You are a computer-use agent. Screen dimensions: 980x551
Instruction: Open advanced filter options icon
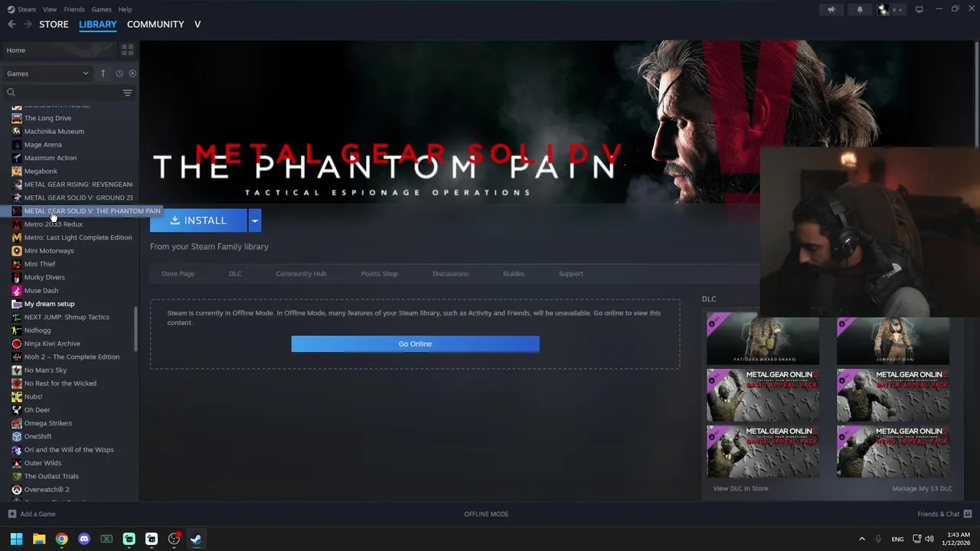click(127, 93)
